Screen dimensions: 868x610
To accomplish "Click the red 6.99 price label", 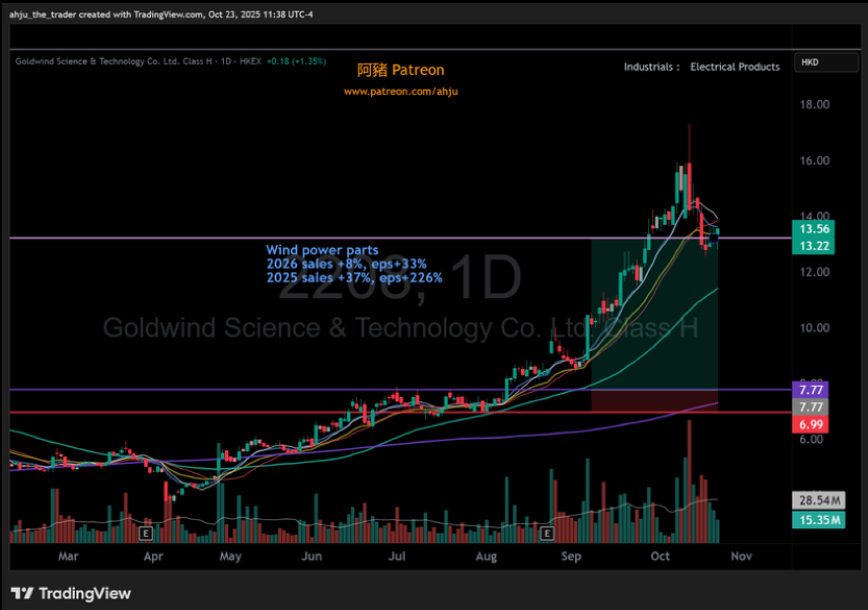I will tap(811, 425).
